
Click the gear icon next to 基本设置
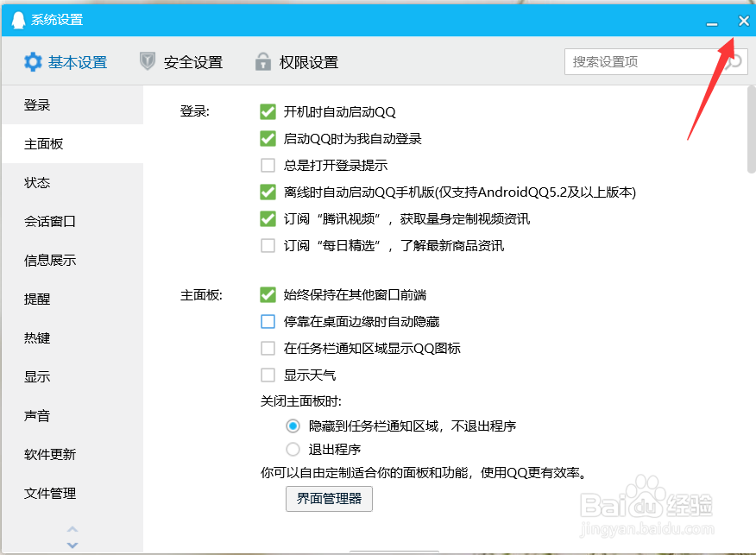pyautogui.click(x=33, y=62)
